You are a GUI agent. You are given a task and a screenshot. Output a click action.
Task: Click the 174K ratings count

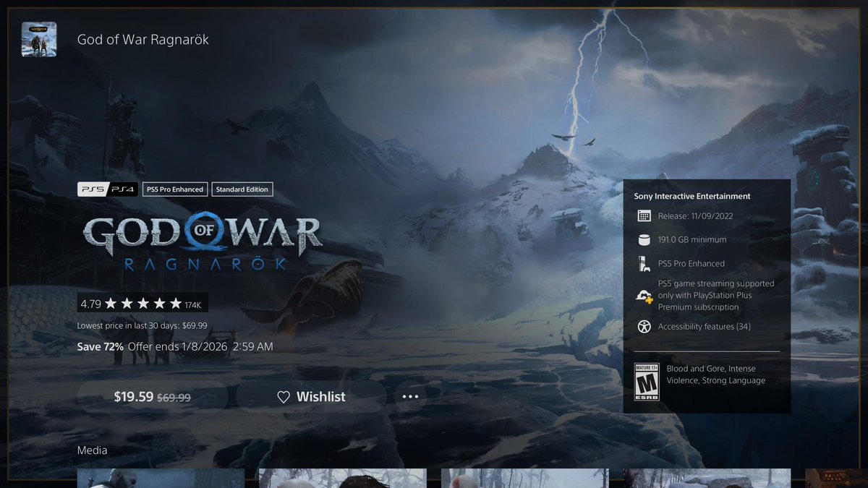pos(193,304)
